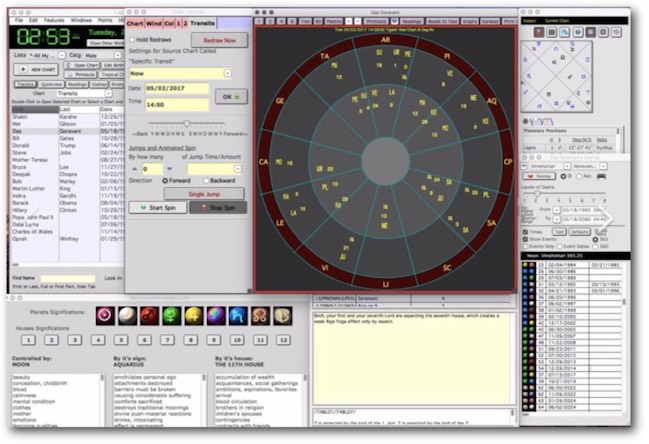649x444 pixels.
Task: Switch to the Wind tab in Chart Controls
Action: 155,22
